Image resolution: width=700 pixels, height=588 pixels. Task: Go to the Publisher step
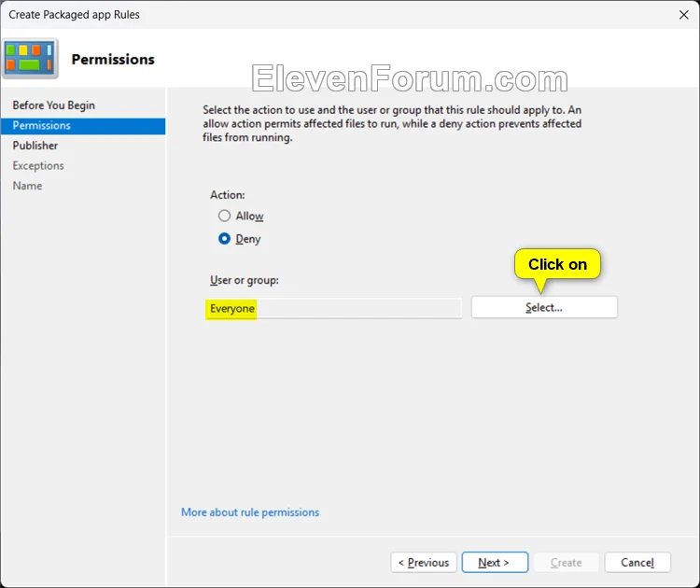tap(35, 146)
